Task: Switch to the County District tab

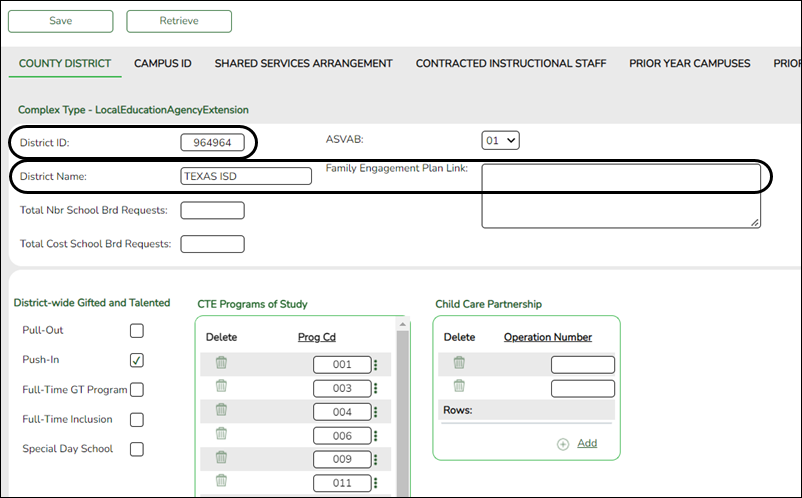Action: (x=65, y=63)
